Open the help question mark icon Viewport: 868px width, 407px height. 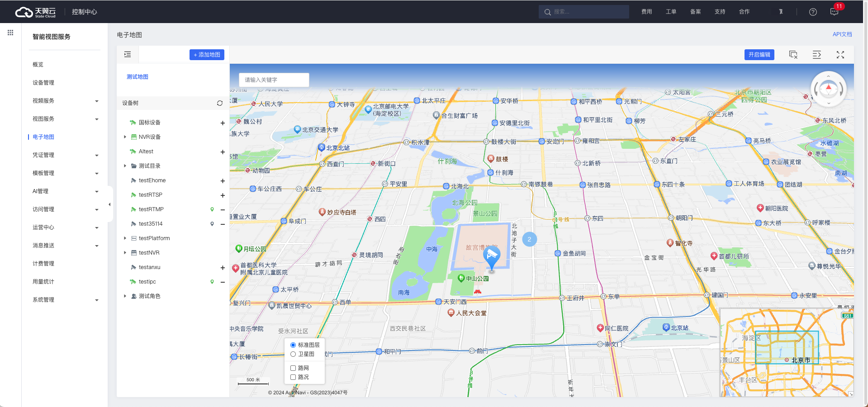(813, 12)
